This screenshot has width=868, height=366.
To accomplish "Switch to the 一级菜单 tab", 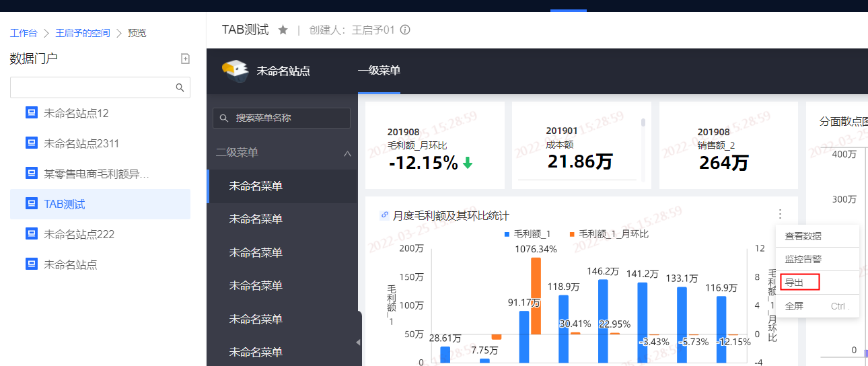I will (379, 71).
